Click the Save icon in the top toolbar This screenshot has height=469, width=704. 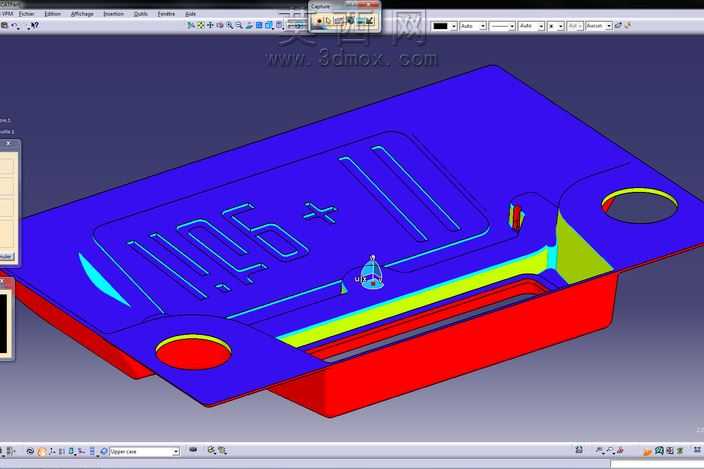[4, 26]
